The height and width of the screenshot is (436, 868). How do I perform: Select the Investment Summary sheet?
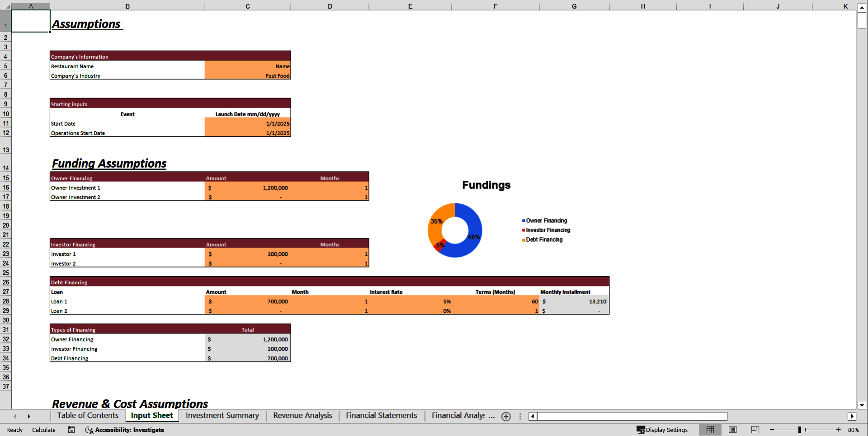coord(222,416)
